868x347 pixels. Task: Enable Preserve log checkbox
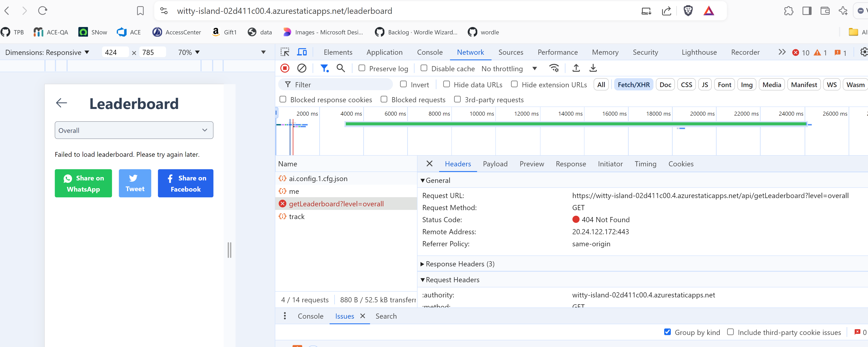(361, 68)
